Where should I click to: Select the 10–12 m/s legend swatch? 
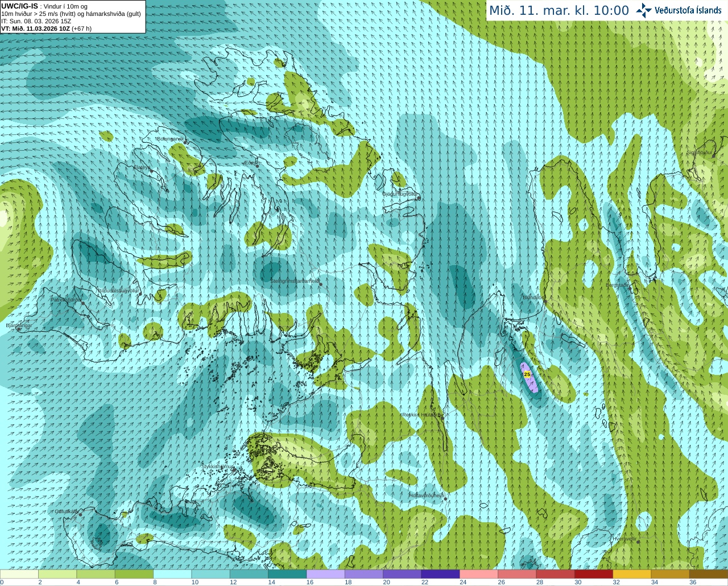point(210,574)
